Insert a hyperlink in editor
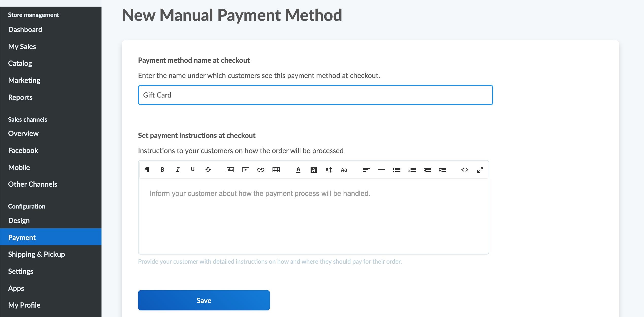 261,170
